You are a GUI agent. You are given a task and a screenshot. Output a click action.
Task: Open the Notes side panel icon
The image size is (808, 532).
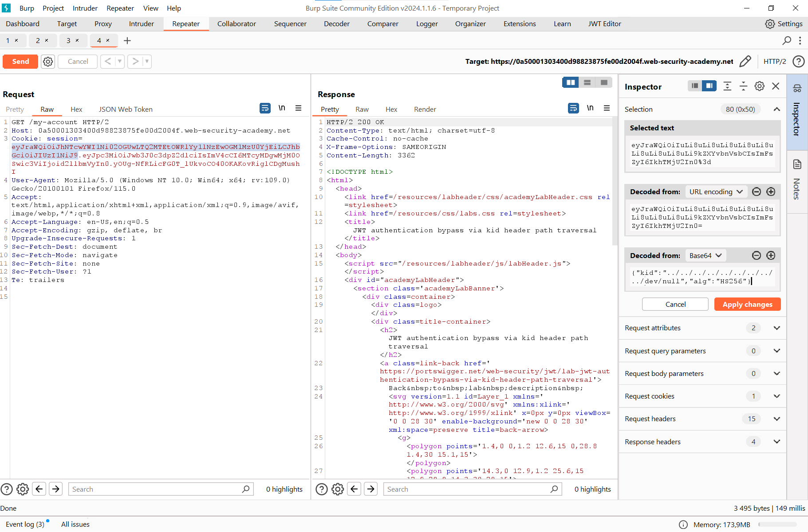tap(797, 164)
